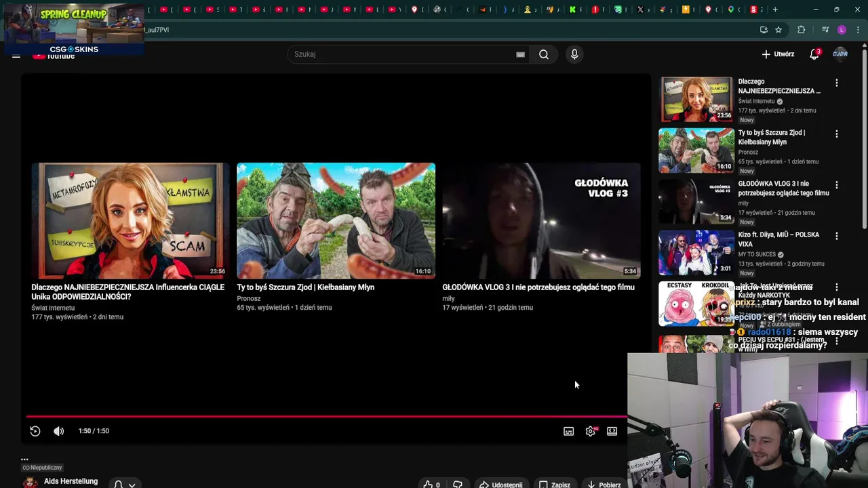This screenshot has height=488, width=868.
Task: Open the three-dot description expander above Niepubliczny
Action: click(24, 459)
